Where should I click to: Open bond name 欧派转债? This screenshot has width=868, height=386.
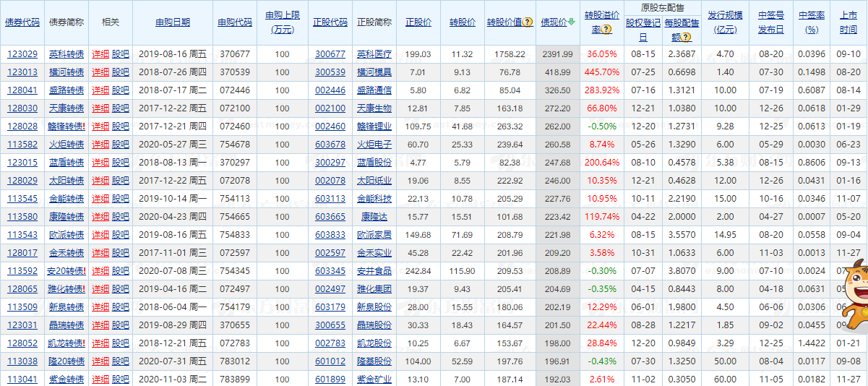(x=66, y=235)
